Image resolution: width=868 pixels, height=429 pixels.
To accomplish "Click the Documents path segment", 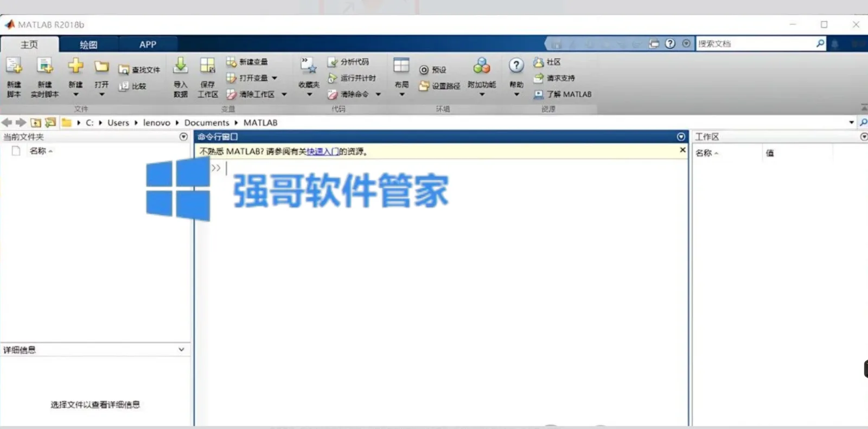I will [x=207, y=123].
